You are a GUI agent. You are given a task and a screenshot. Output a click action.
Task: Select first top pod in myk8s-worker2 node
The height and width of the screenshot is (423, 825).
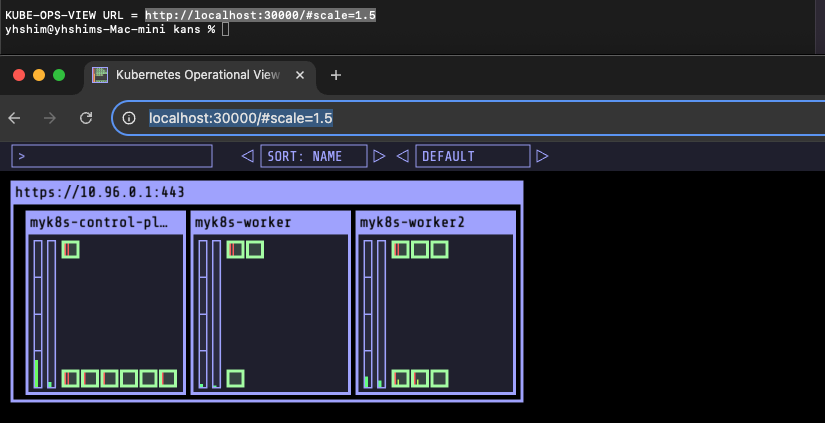(x=400, y=249)
